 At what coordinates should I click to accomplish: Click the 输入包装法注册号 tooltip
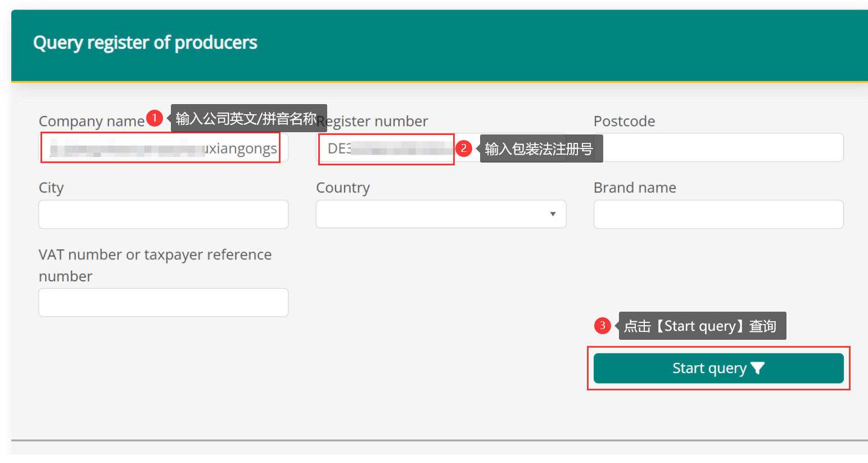(539, 149)
